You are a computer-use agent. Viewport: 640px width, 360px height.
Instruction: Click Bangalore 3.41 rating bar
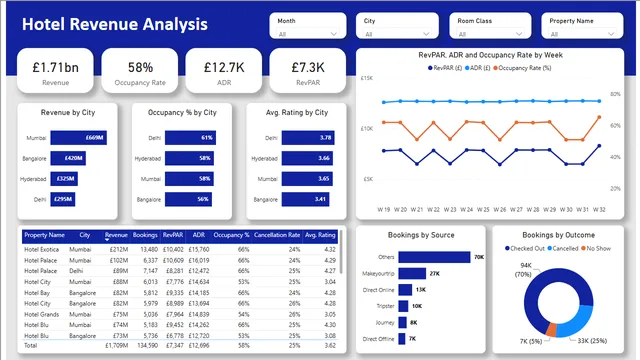point(305,200)
